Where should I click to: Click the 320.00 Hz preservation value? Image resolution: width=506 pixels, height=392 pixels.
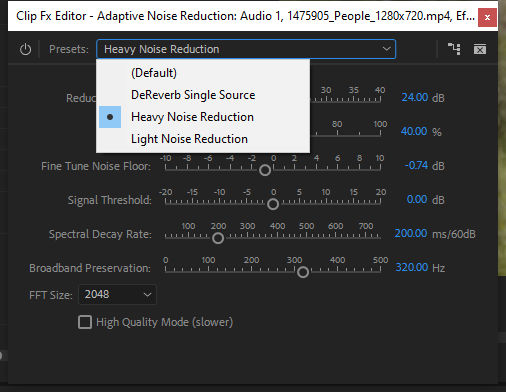(x=412, y=267)
